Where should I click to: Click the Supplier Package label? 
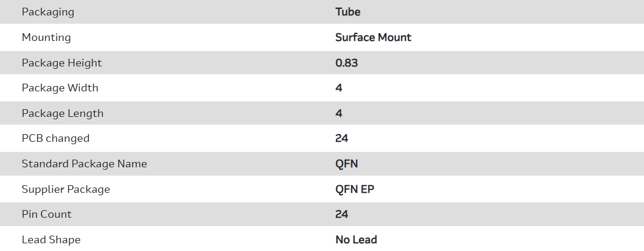66,189
